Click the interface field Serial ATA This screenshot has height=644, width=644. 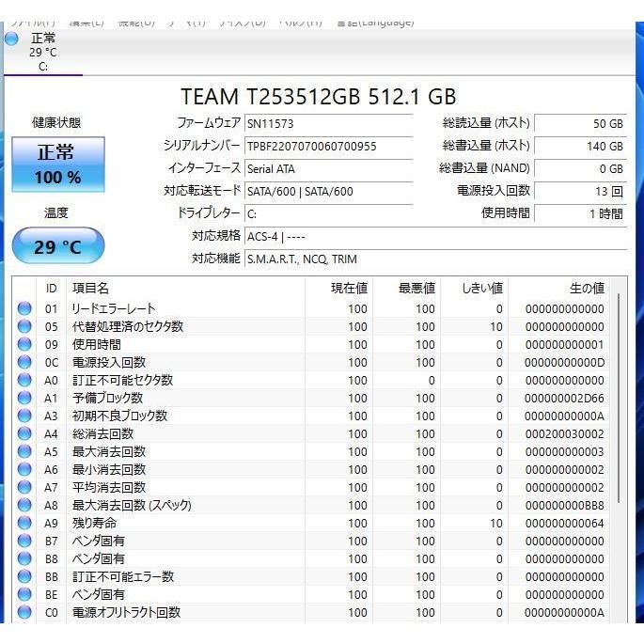click(328, 169)
